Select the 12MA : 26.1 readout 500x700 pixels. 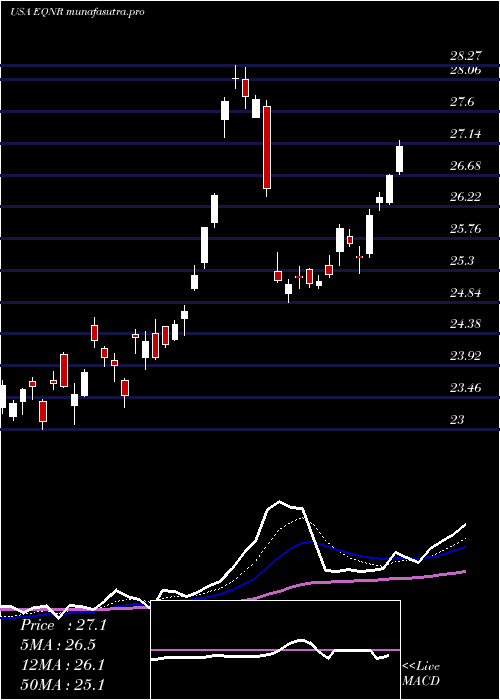click(62, 665)
